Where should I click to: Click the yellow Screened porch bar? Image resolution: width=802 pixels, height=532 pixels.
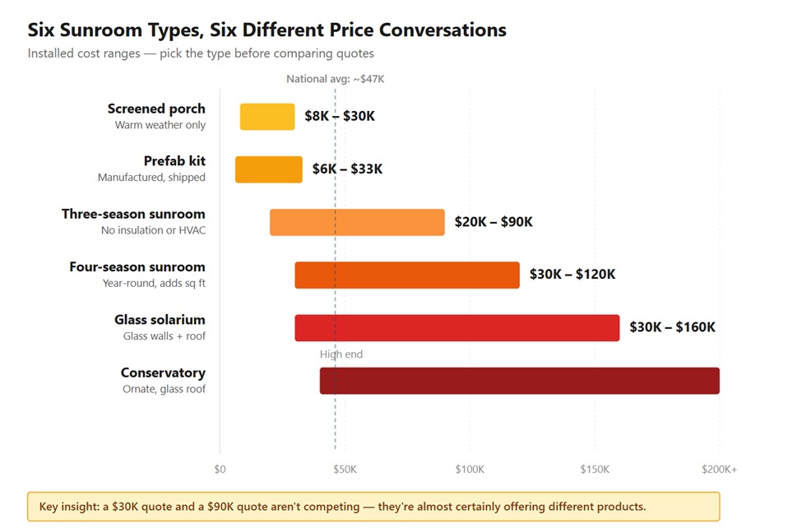267,117
